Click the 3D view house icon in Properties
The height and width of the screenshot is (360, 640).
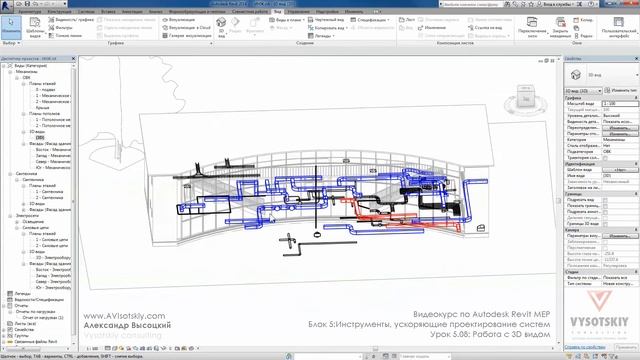[x=576, y=75]
